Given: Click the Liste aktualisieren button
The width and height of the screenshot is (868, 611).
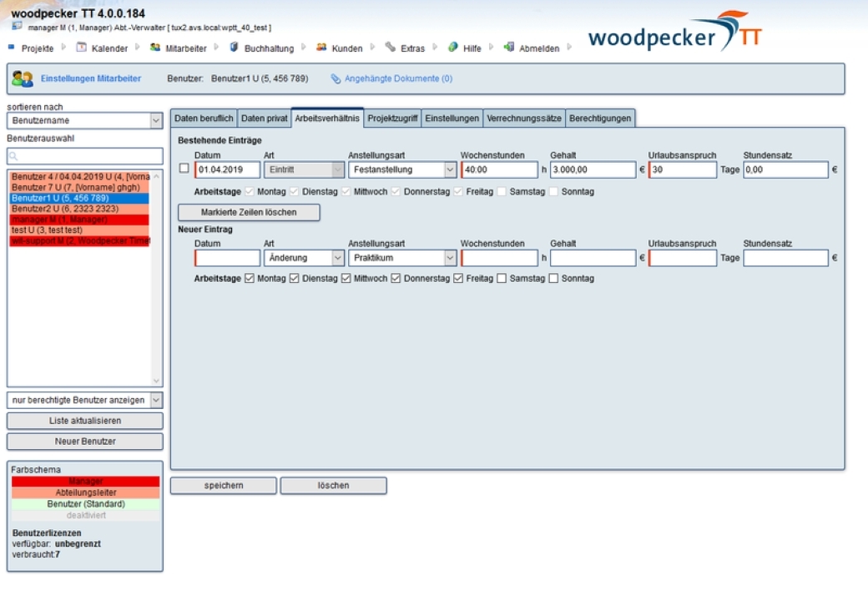Looking at the screenshot, I should coord(84,421).
